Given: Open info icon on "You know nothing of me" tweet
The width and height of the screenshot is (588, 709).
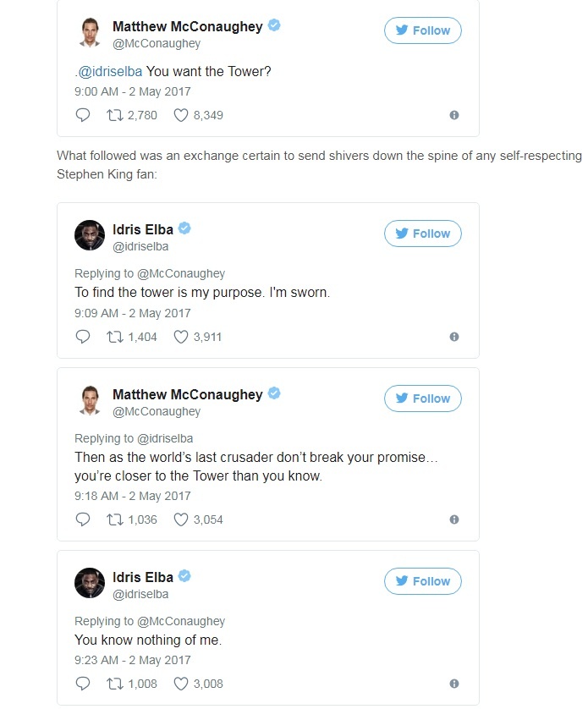Looking at the screenshot, I should click(454, 684).
